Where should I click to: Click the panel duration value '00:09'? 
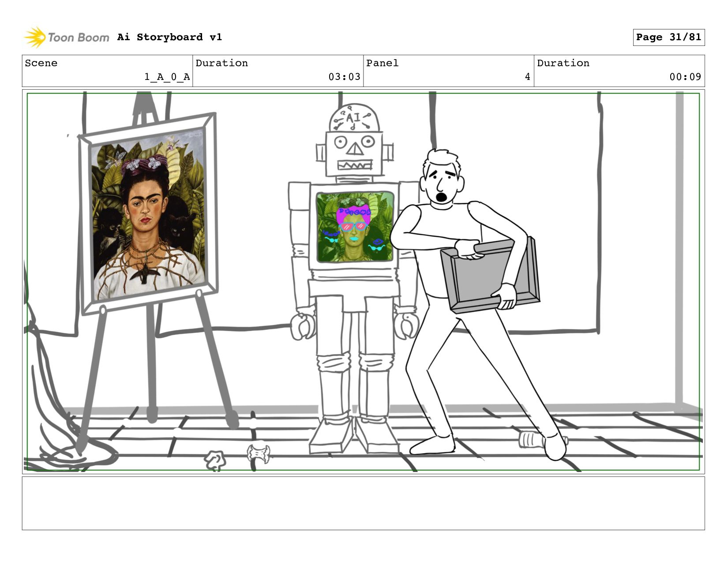685,77
